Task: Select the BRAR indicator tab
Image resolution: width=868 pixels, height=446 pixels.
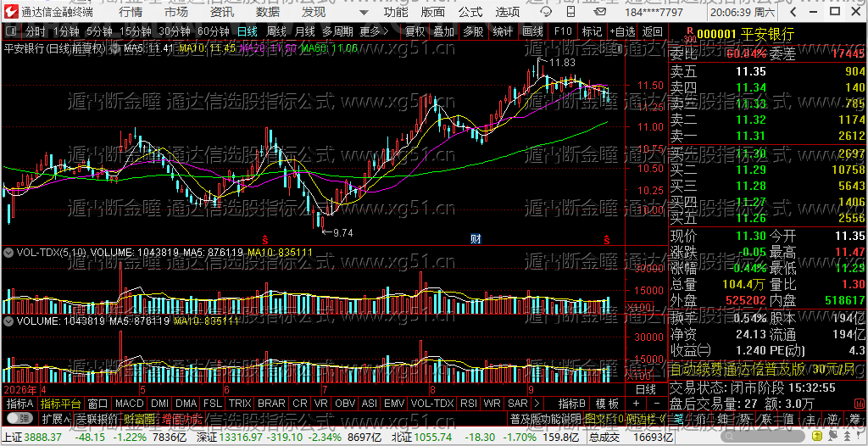Action: point(272,403)
